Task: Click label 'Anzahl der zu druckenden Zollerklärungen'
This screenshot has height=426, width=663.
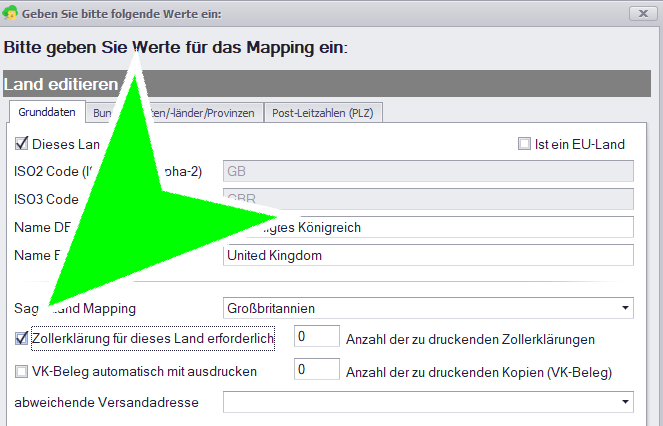Action: tap(470, 339)
